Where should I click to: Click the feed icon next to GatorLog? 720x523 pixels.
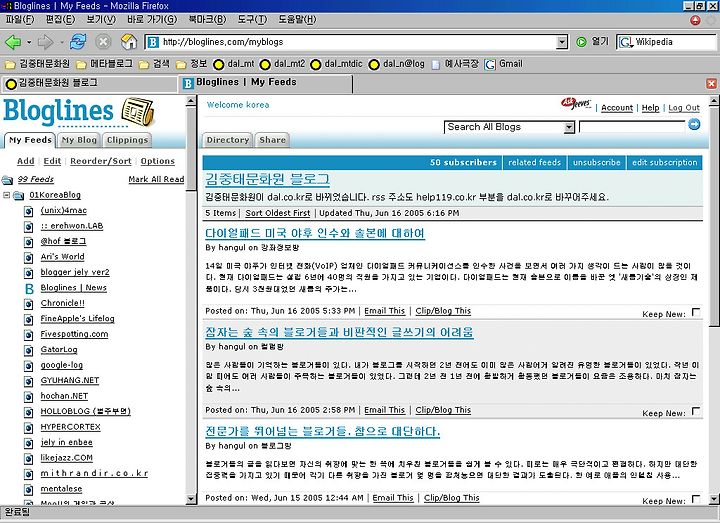[28, 350]
